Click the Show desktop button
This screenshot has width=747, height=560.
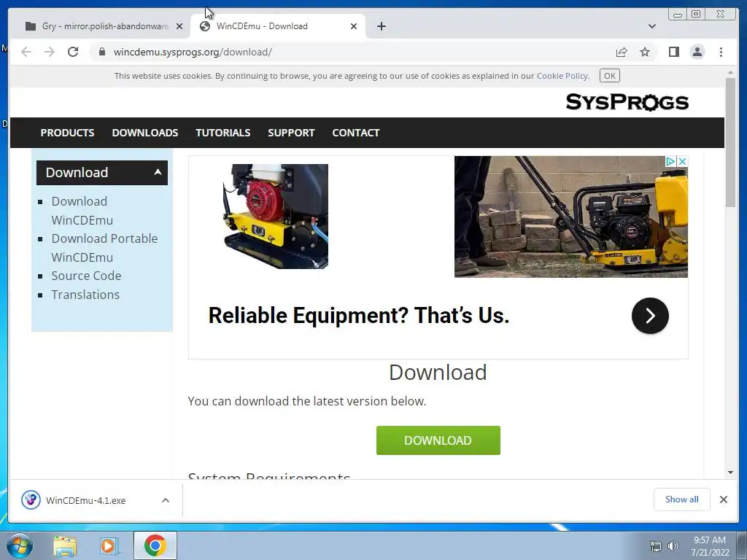pyautogui.click(x=742, y=545)
